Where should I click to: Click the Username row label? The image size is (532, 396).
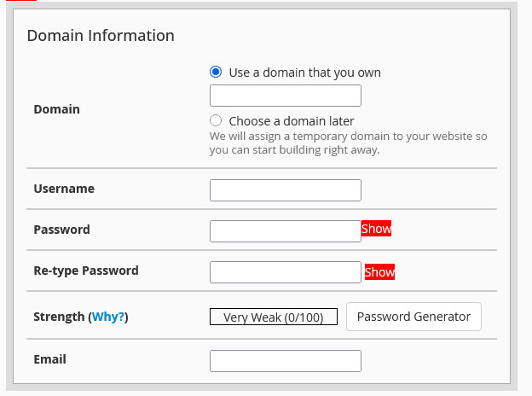64,189
